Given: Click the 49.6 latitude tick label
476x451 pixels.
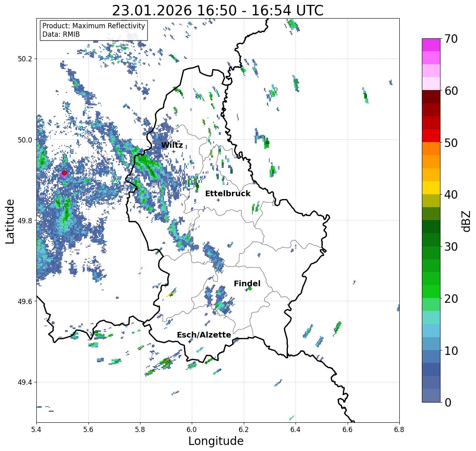Looking at the screenshot, I should pos(25,301).
